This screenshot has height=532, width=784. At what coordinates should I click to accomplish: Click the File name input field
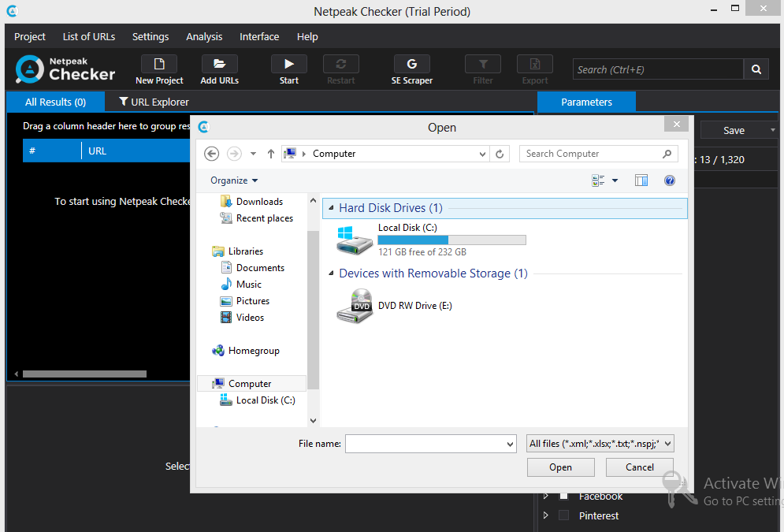425,444
